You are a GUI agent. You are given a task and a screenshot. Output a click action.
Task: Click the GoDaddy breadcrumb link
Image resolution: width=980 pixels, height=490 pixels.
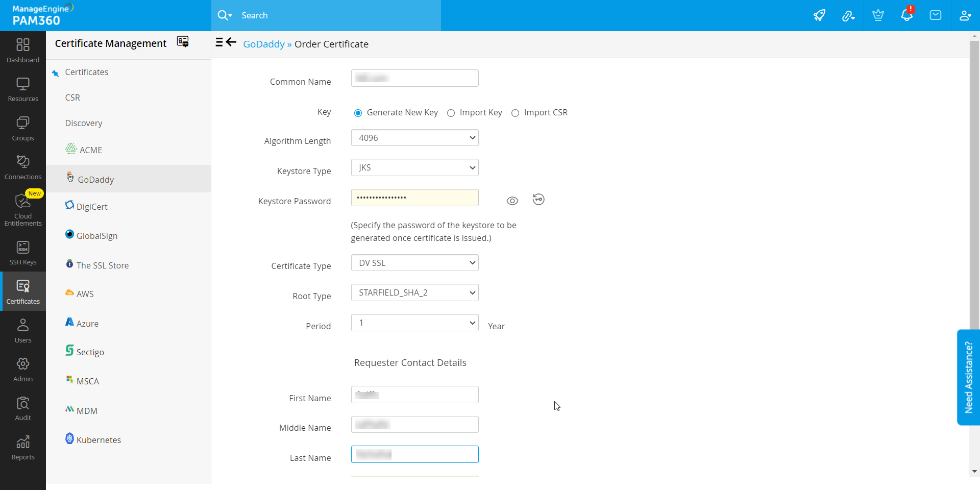coord(263,44)
